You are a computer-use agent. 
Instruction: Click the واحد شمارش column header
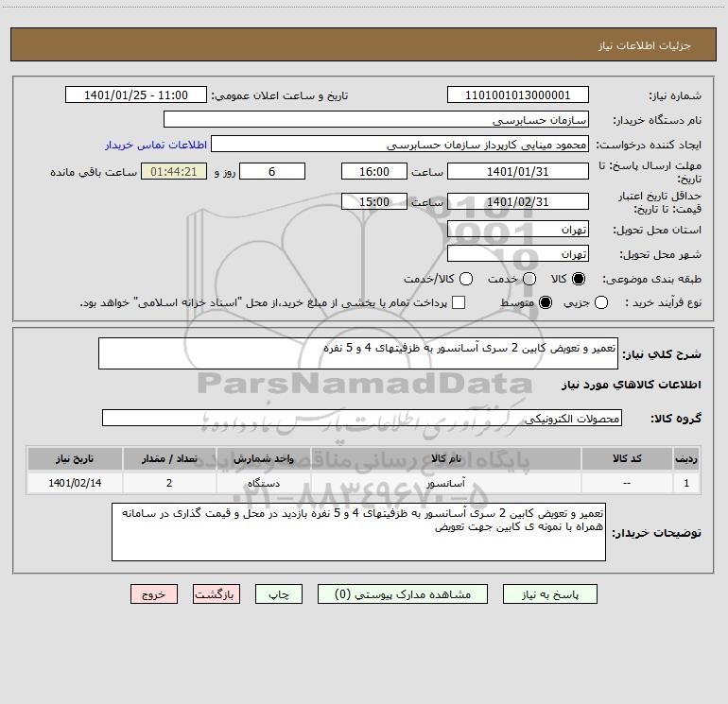click(x=264, y=459)
